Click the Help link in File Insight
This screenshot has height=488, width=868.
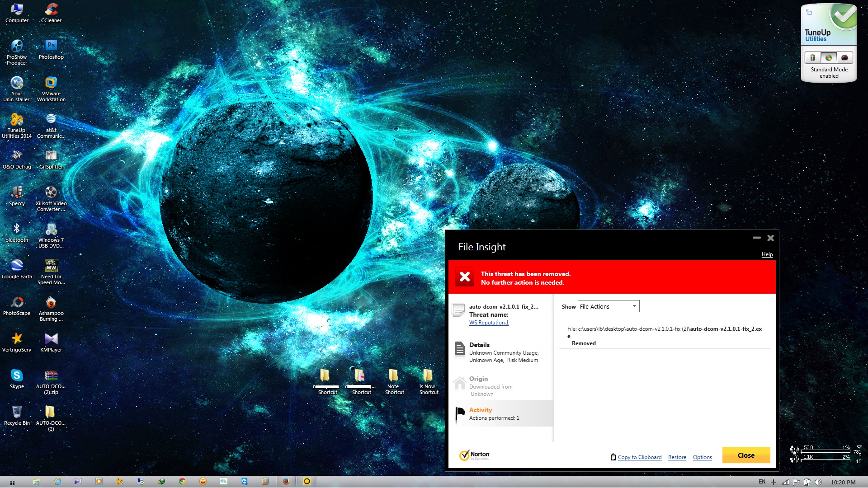click(x=767, y=254)
